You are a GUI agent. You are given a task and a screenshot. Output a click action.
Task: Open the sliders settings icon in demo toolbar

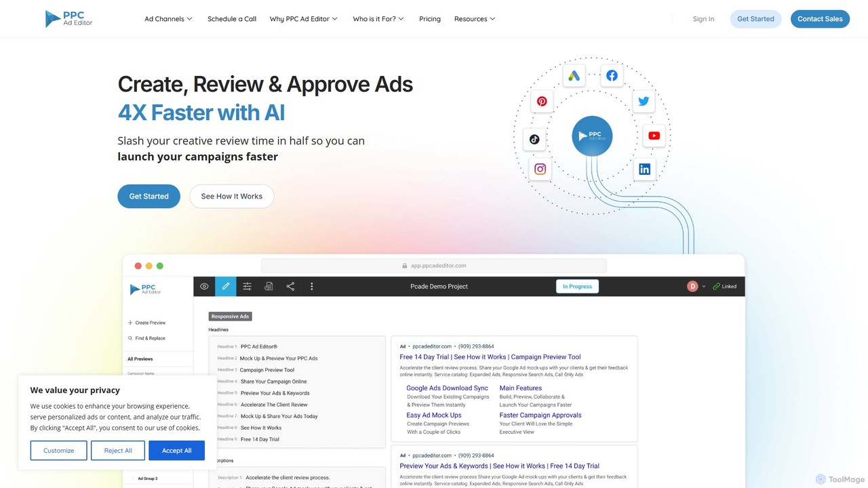coord(248,287)
